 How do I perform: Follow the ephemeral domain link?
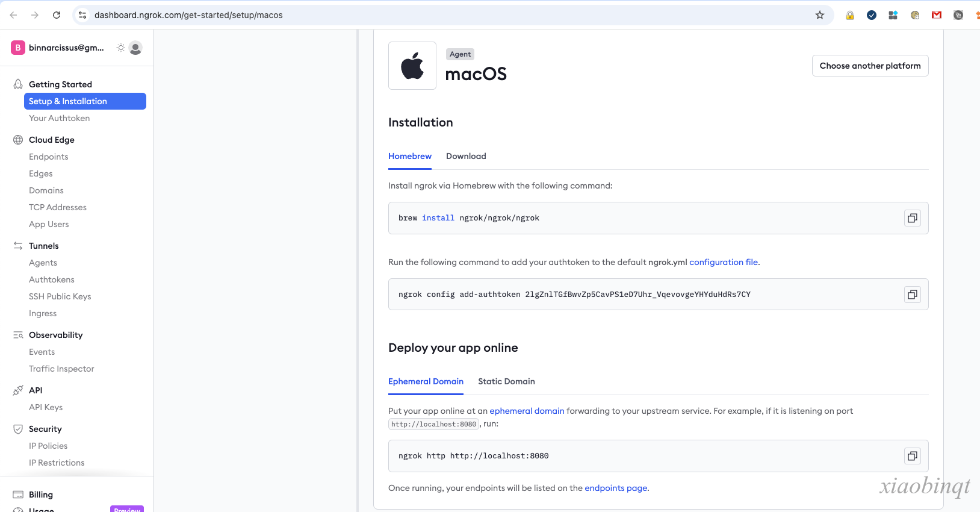pyautogui.click(x=527, y=411)
